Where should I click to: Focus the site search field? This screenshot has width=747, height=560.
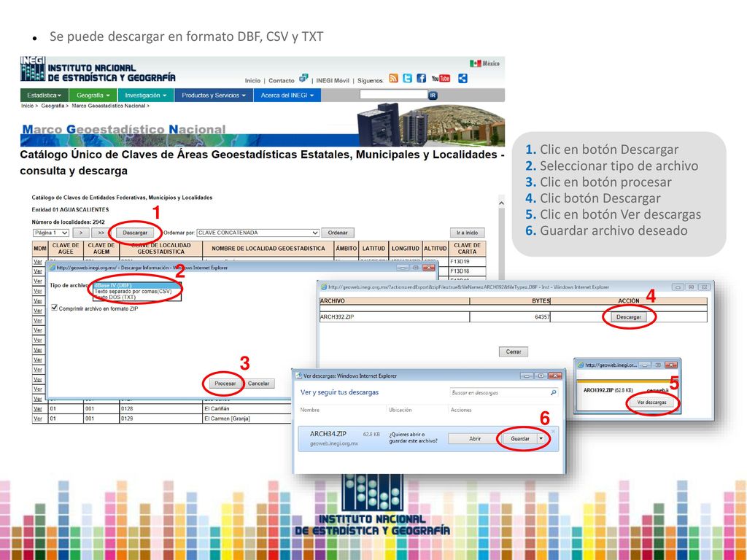[x=393, y=95]
